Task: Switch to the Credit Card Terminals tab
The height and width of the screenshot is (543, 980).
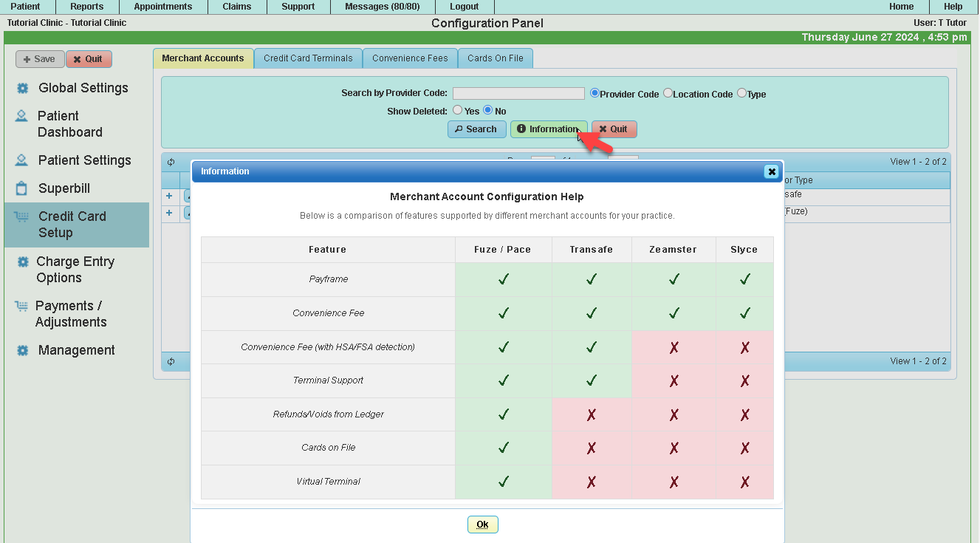Action: (x=308, y=58)
